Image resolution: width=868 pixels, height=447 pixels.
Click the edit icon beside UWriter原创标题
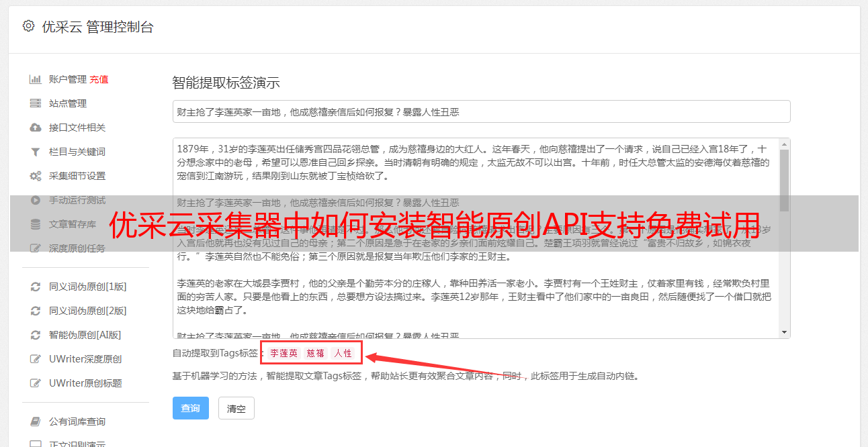[36, 383]
